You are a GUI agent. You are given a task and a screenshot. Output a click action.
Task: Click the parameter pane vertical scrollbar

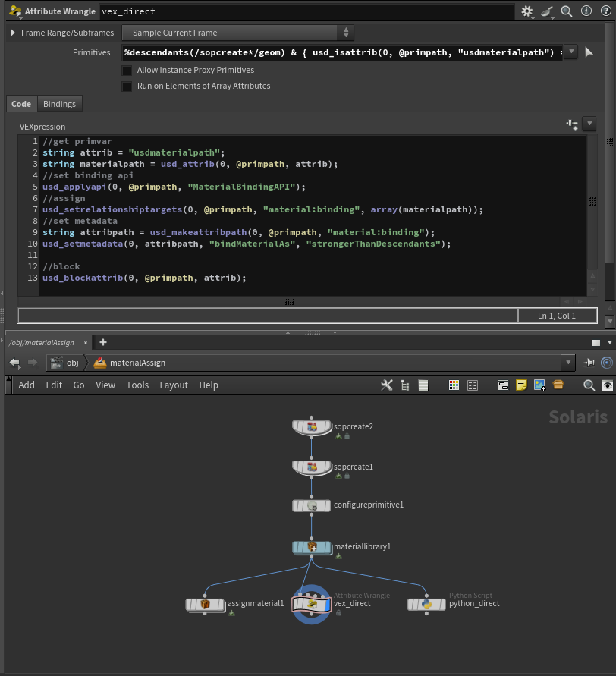[609, 143]
